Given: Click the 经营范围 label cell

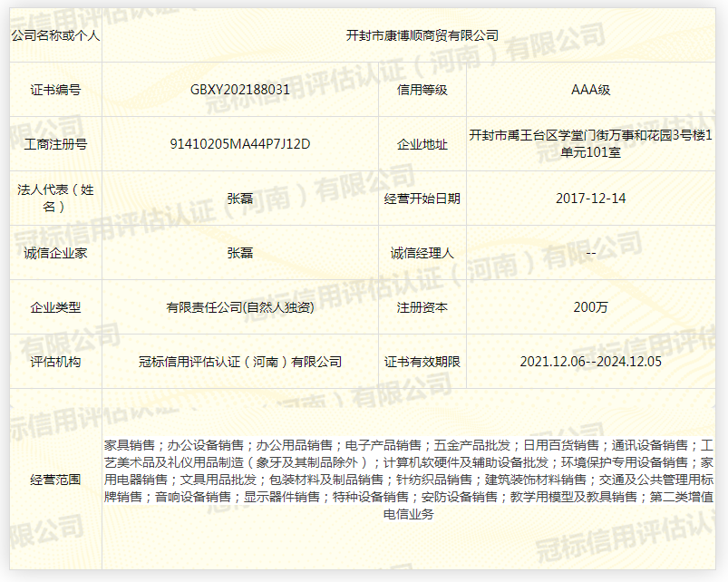Looking at the screenshot, I should (55, 480).
